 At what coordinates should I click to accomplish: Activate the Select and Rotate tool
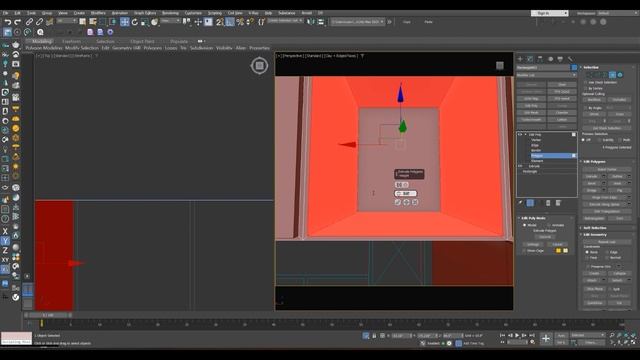click(135, 22)
